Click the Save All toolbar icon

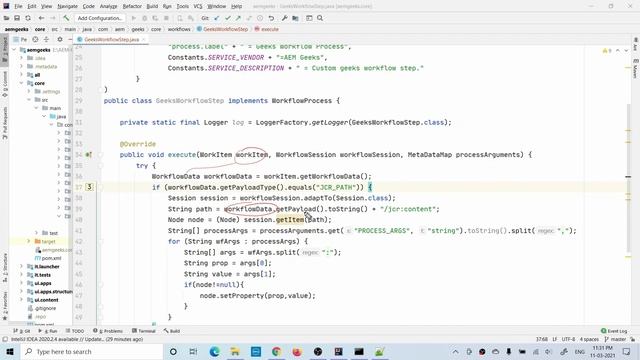coord(17,18)
